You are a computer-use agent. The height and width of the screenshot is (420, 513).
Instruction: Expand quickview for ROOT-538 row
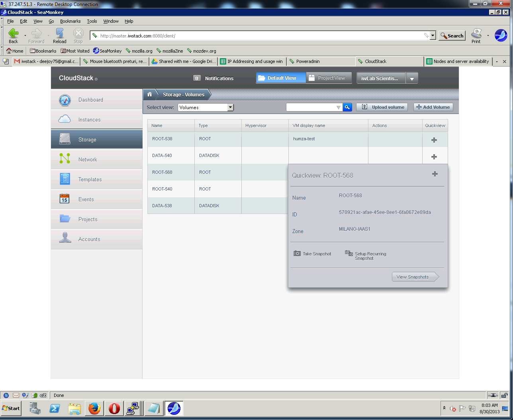[x=434, y=140]
